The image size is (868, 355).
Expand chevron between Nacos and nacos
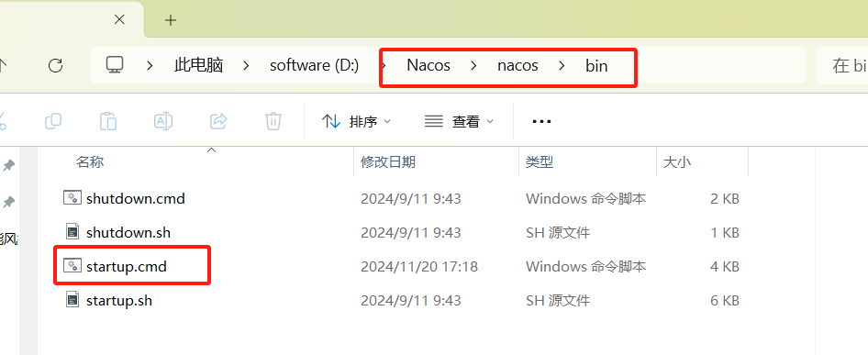pyautogui.click(x=473, y=65)
